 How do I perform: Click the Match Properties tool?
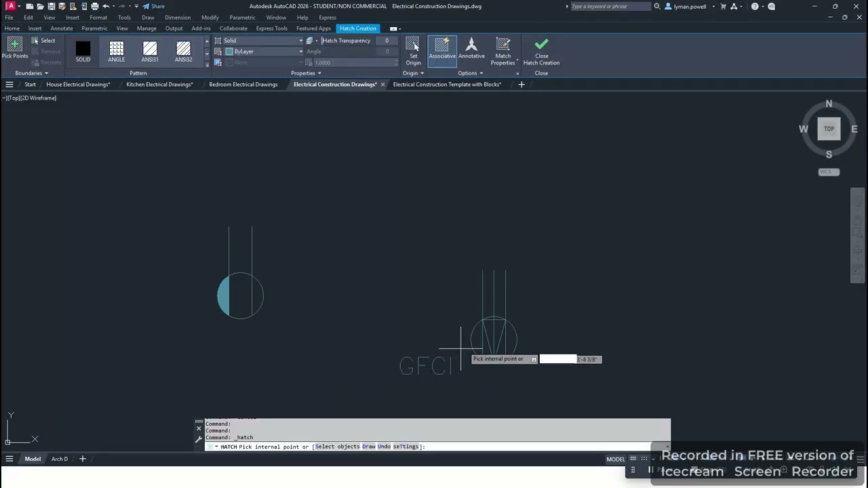(503, 51)
